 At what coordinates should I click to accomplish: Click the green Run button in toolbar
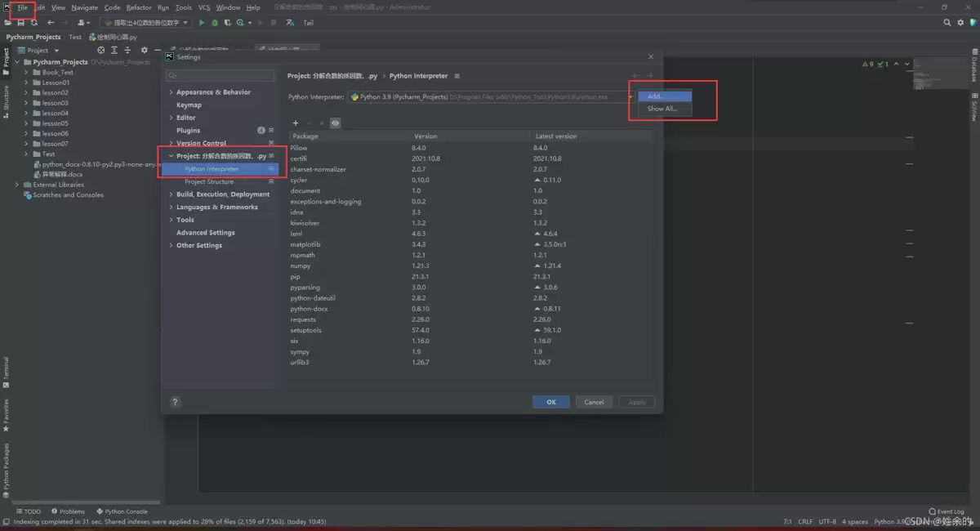203,23
